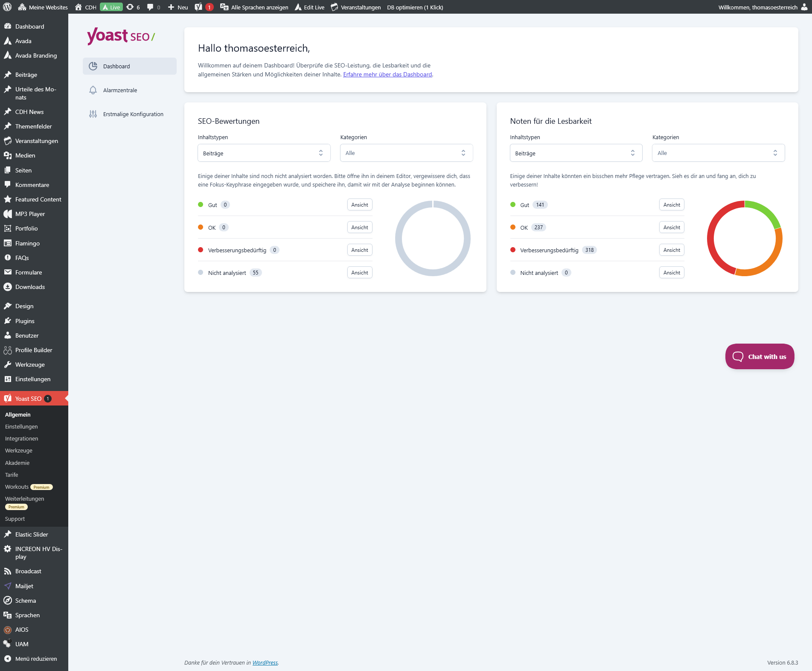Click Ansicht for Lesbarkeit Verbesserungsbedürftig 318
The image size is (812, 671).
click(672, 250)
